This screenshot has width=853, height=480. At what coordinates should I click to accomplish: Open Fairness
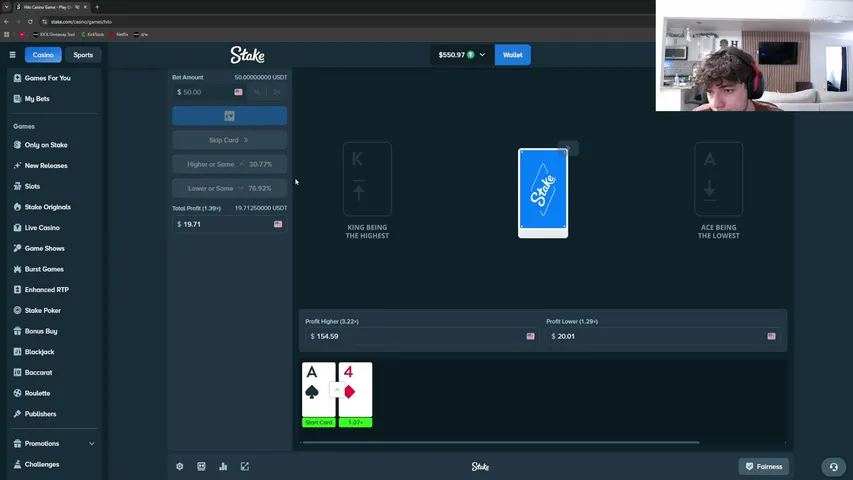click(764, 466)
